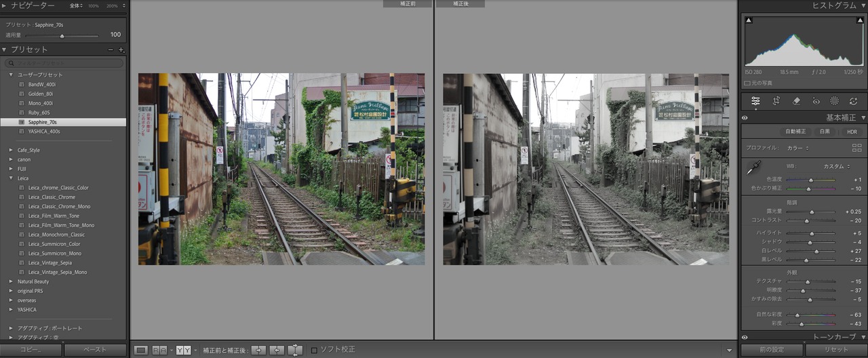Image resolution: width=868 pixels, height=358 pixels.
Task: Select the Crop and rotate tool icon
Action: pyautogui.click(x=776, y=101)
